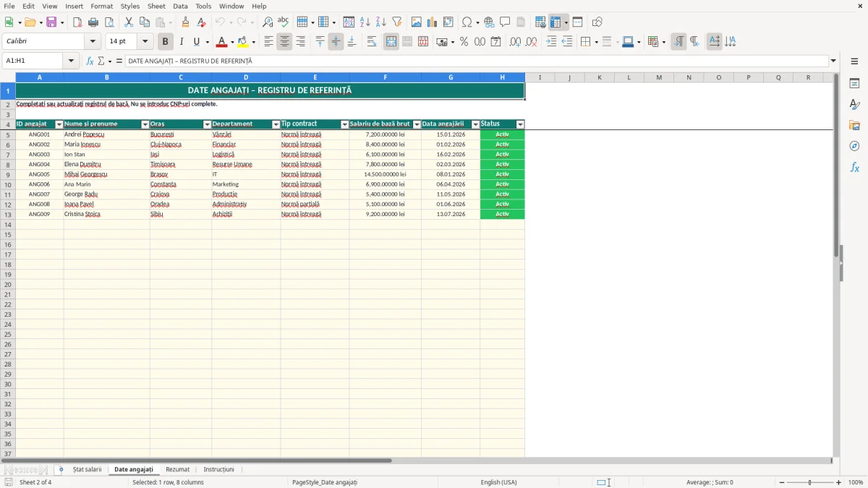This screenshot has width=868, height=488.
Task: Toggle Italic formatting
Action: (181, 42)
